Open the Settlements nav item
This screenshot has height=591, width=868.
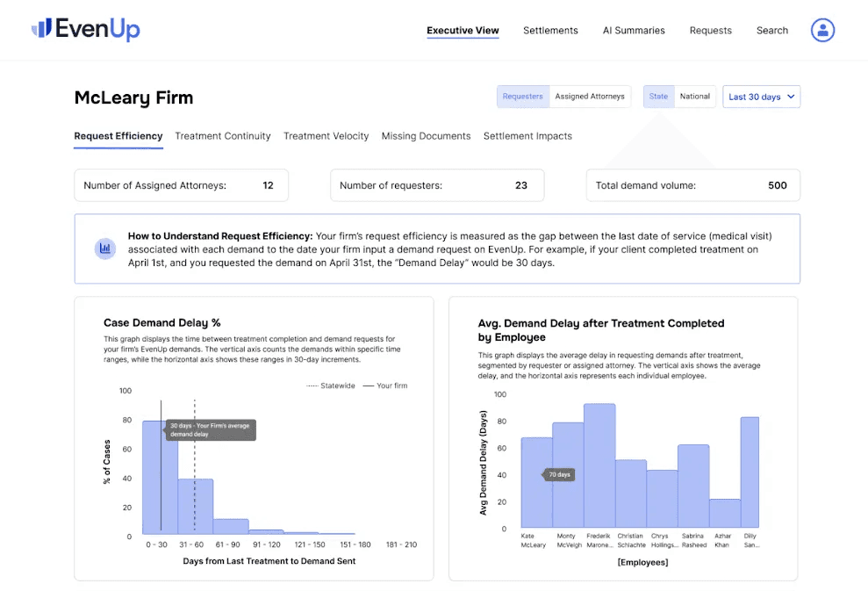pos(550,31)
